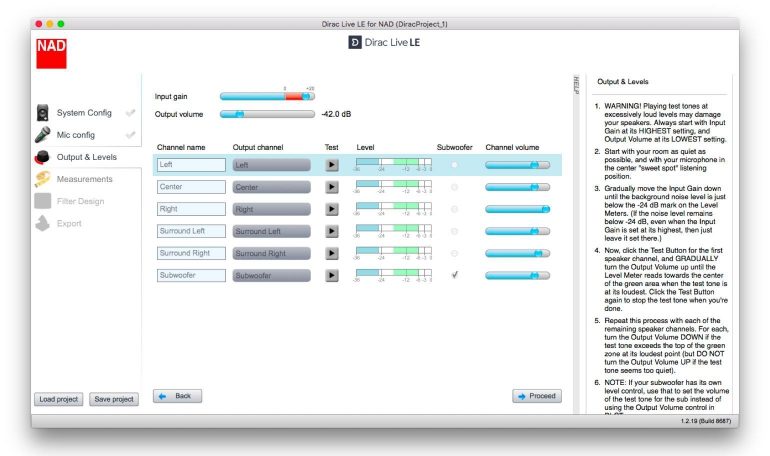Play test tone for Subwoofer channel
This screenshot has width=770, height=456.
pos(332,275)
